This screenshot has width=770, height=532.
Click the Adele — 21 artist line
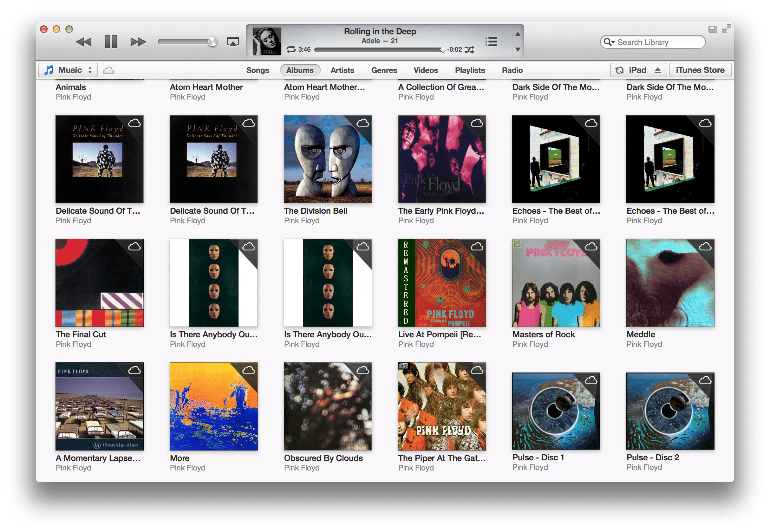click(x=380, y=41)
